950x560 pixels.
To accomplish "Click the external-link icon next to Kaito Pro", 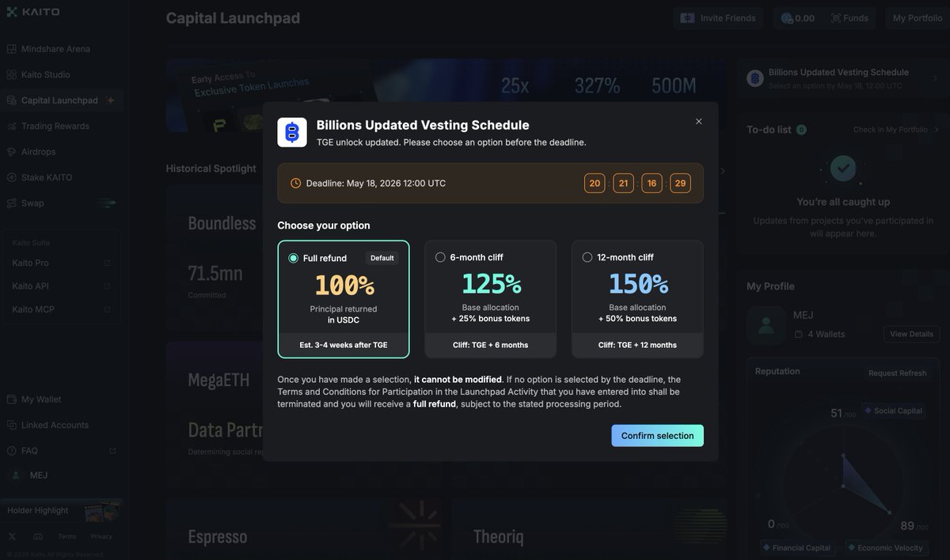I will click(x=107, y=263).
